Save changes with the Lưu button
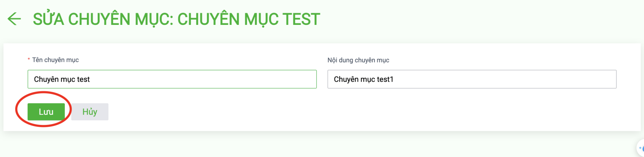Viewport: 644px width, 157px height. point(46,111)
